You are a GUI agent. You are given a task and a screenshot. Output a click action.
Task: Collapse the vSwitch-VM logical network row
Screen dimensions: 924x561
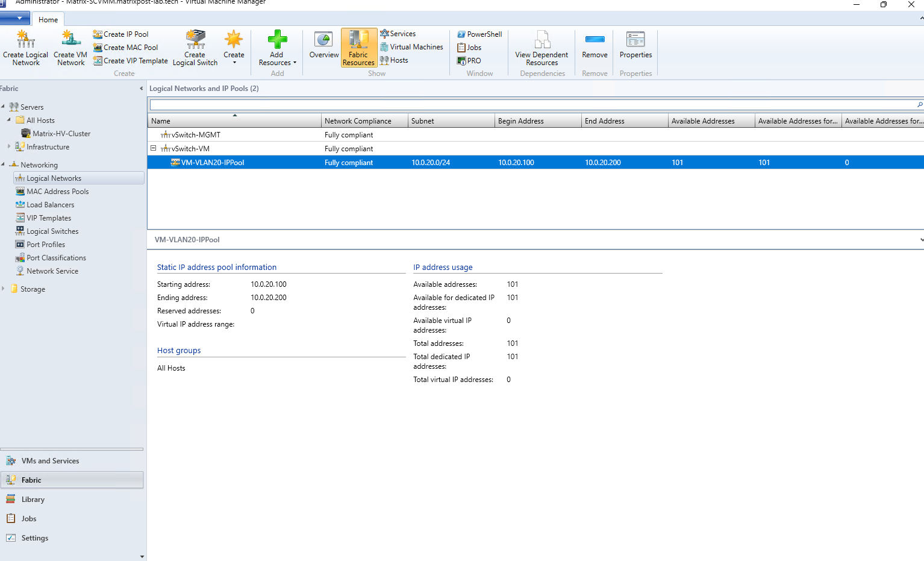(153, 148)
